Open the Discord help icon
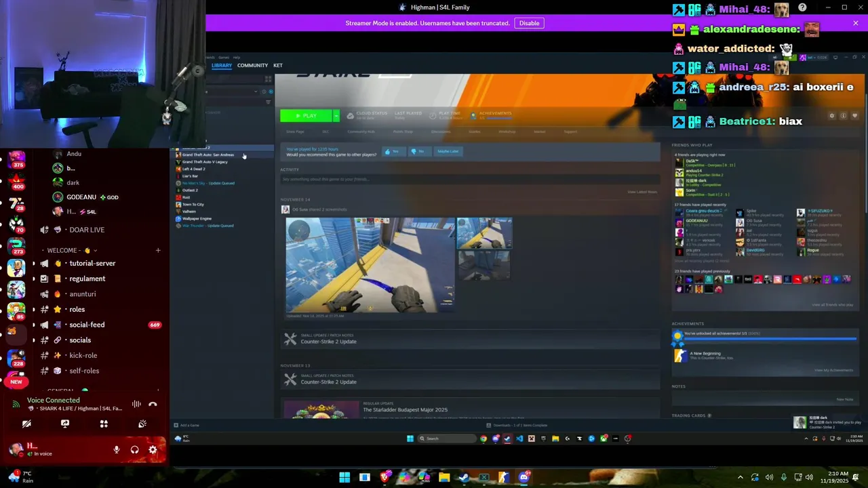The height and width of the screenshot is (488, 868). tap(802, 7)
